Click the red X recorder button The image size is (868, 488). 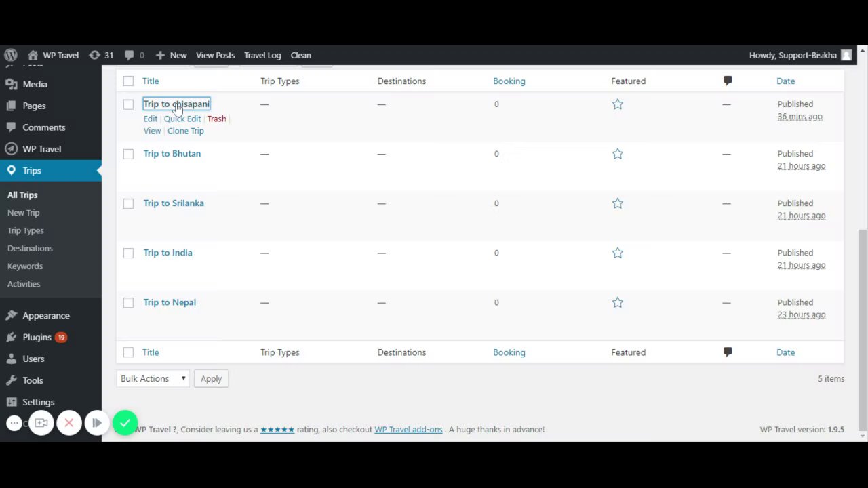[68, 423]
